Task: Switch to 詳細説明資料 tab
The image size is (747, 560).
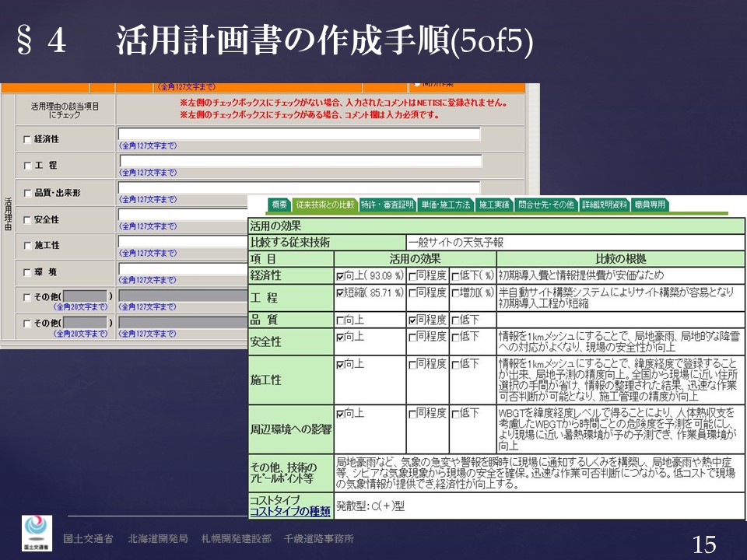Action: (x=605, y=205)
